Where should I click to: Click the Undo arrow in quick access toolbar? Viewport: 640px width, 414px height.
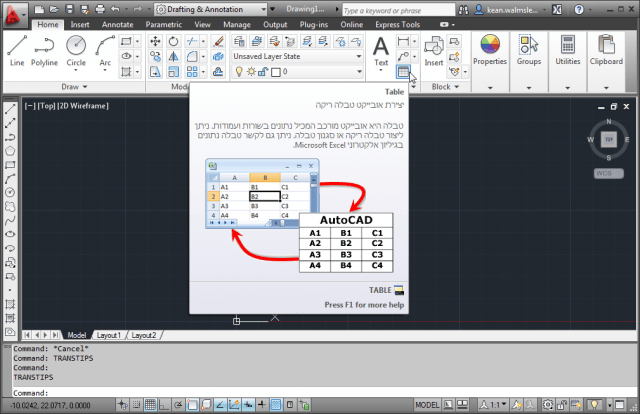[x=116, y=9]
